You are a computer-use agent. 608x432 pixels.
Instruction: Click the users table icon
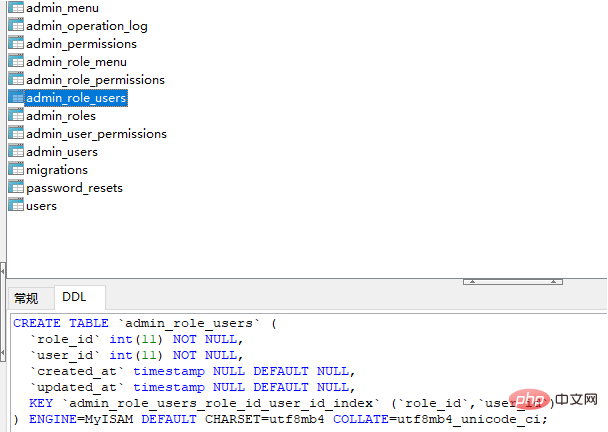click(x=16, y=206)
